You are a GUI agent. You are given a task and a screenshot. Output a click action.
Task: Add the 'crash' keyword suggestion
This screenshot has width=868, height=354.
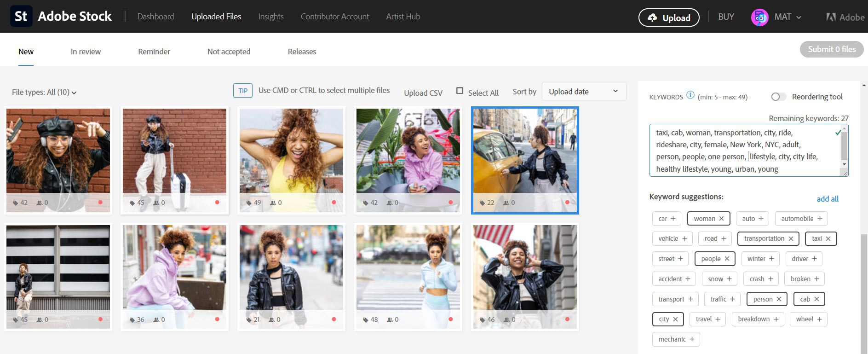(761, 279)
